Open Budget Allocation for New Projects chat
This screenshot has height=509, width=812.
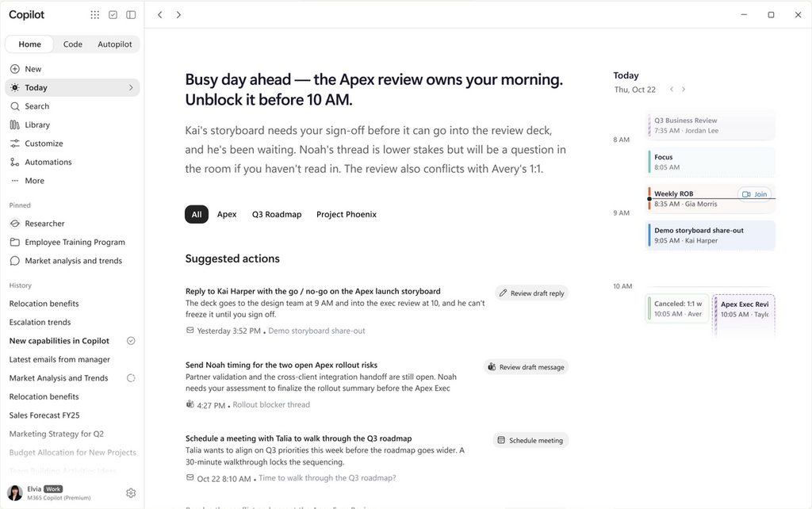coord(72,453)
